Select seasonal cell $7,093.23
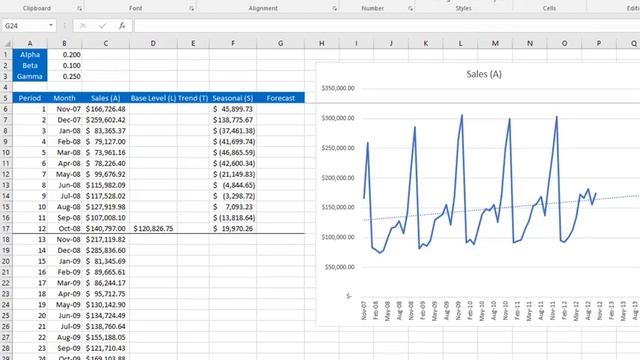Screen dimensions: 640x360 [233, 207]
